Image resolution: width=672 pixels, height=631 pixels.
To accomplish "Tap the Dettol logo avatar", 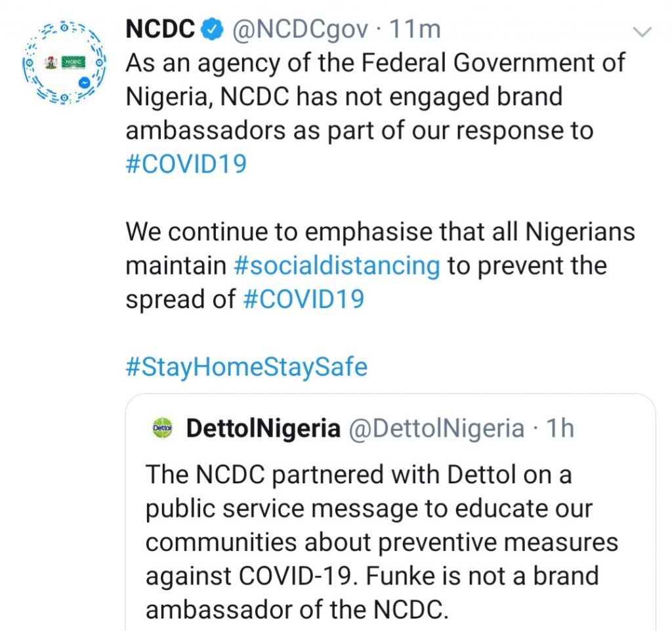I will (x=161, y=429).
